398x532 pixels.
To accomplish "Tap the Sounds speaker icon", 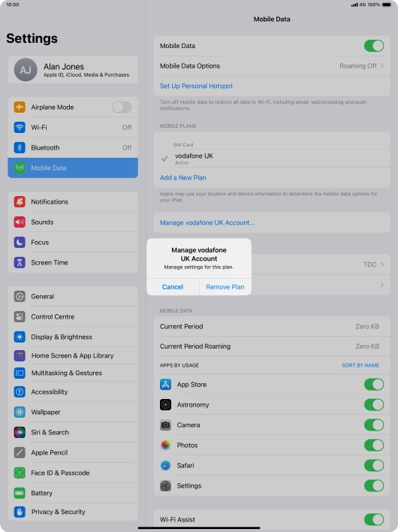I will click(20, 222).
